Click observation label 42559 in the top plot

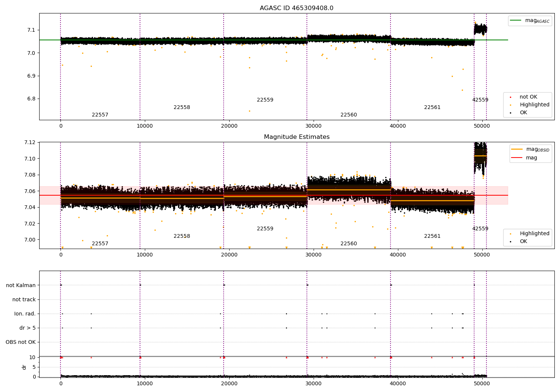click(480, 100)
